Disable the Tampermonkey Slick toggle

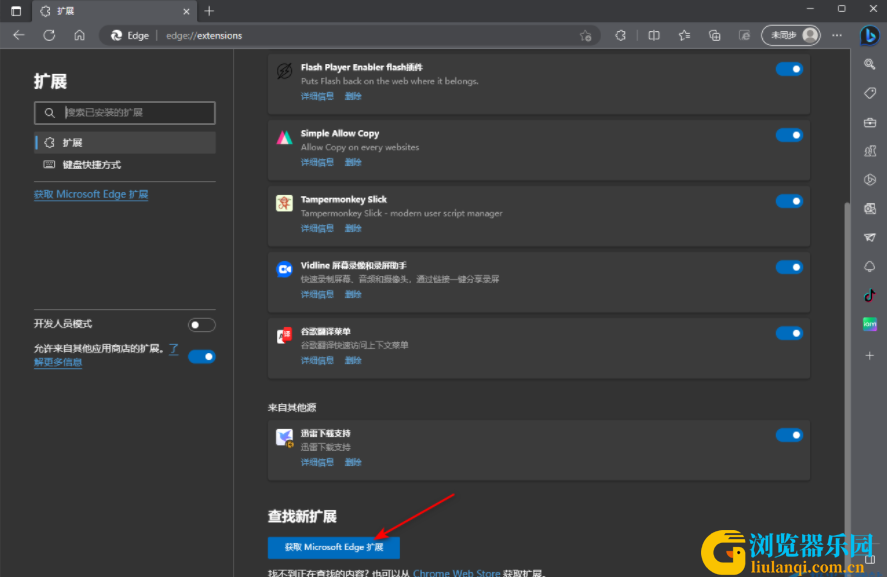click(789, 201)
